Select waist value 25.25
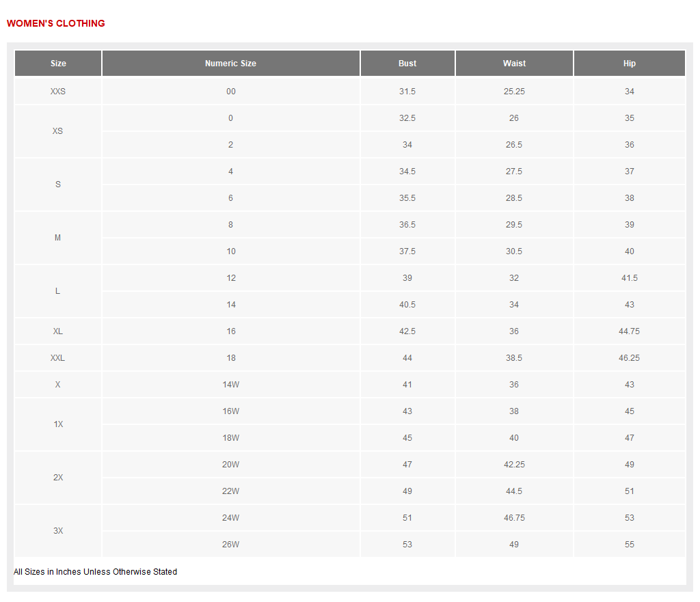Viewport: 700px width, 602px height. click(514, 92)
